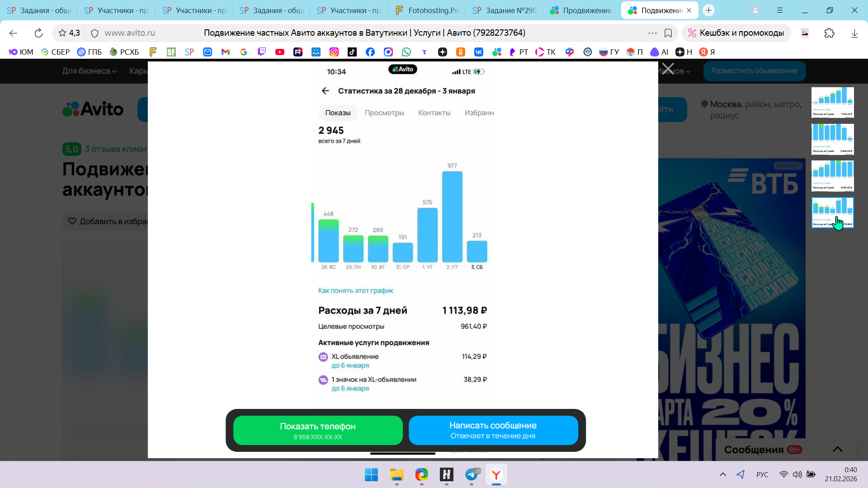
Task: Show hidden system tray icons chevron
Action: pyautogui.click(x=722, y=474)
